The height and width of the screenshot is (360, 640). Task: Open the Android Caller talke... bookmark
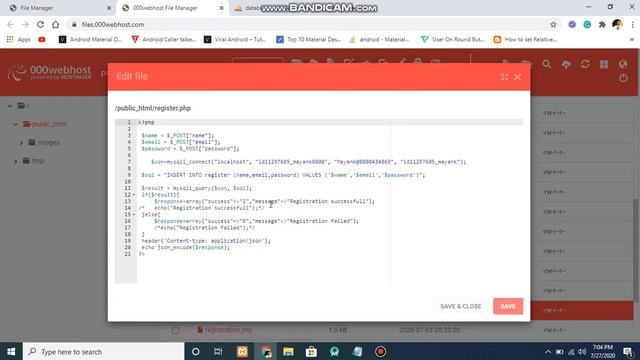(x=163, y=39)
